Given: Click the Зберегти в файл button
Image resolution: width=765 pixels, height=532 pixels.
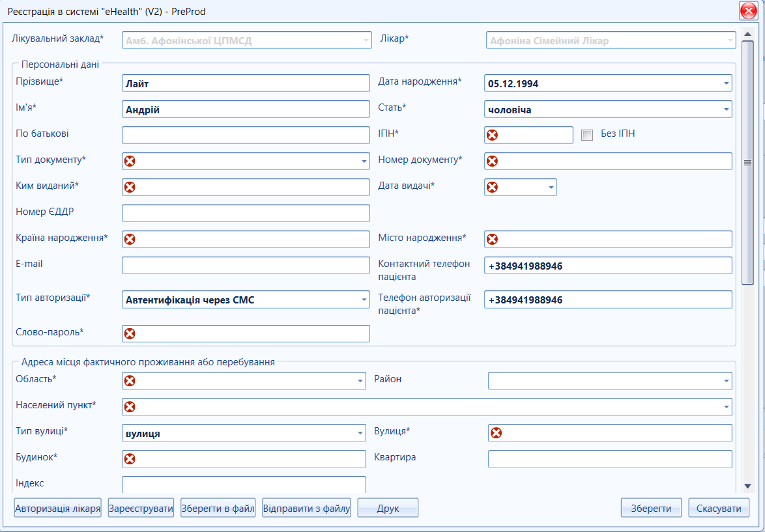Looking at the screenshot, I should coord(218,508).
